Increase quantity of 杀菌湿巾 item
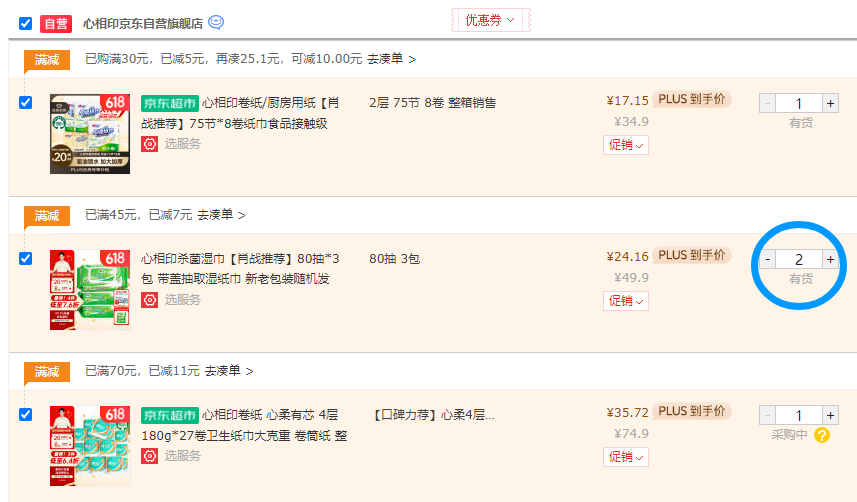The height and width of the screenshot is (502, 857). tap(830, 259)
